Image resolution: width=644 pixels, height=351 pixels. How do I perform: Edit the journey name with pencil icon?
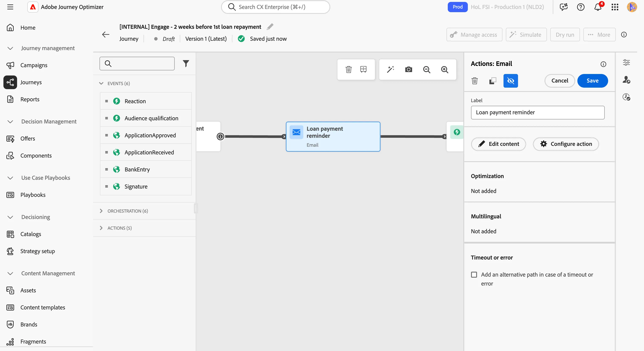270,26
